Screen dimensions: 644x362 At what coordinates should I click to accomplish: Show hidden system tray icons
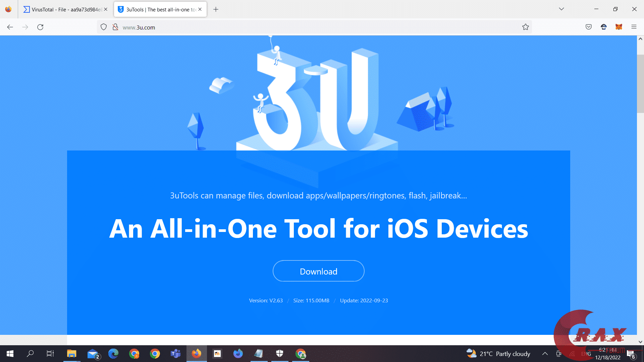click(x=545, y=354)
